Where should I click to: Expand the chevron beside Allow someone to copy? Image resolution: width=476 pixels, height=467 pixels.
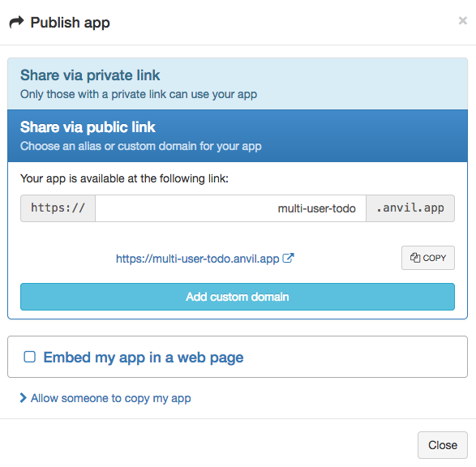click(23, 398)
